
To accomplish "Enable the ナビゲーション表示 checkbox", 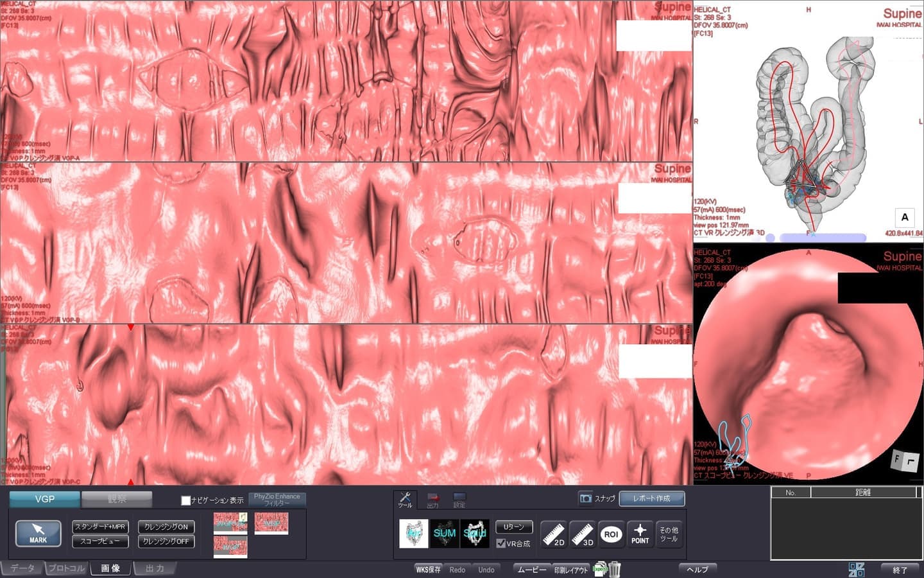I will (x=186, y=500).
